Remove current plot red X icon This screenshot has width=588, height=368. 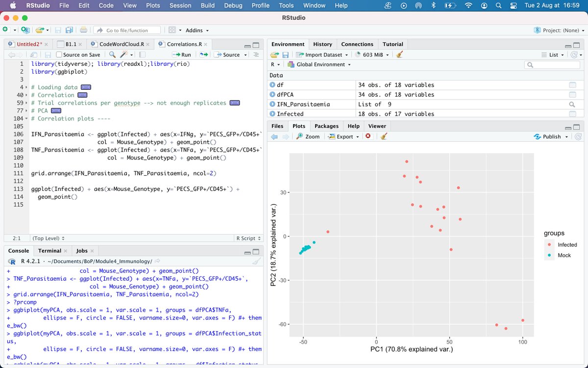click(368, 136)
